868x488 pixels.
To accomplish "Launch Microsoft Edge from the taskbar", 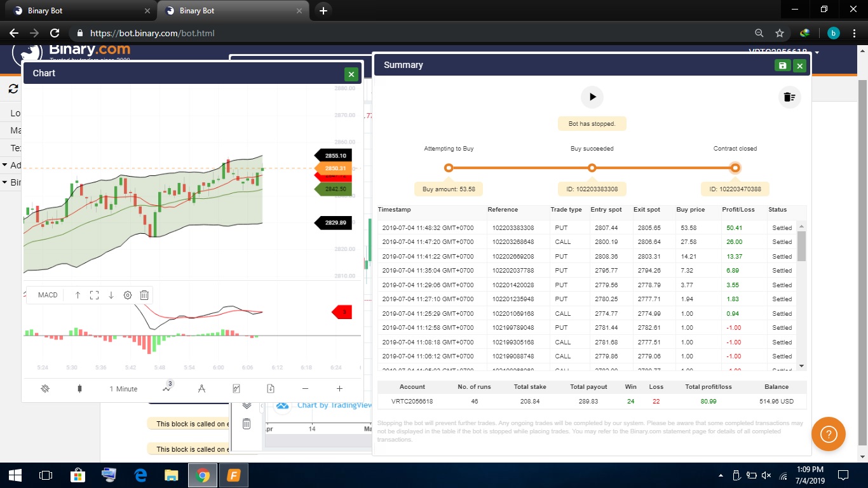I will point(140,475).
